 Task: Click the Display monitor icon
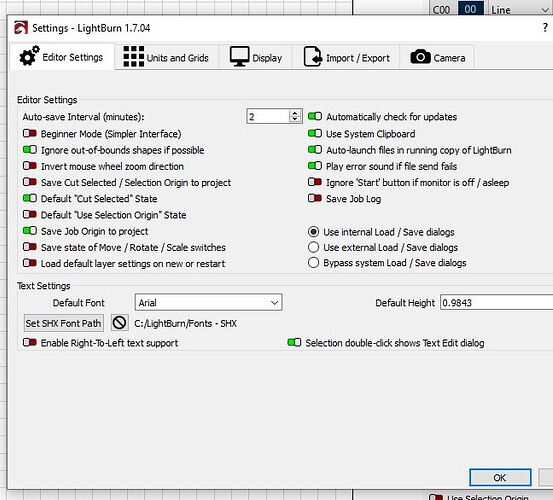tap(239, 56)
